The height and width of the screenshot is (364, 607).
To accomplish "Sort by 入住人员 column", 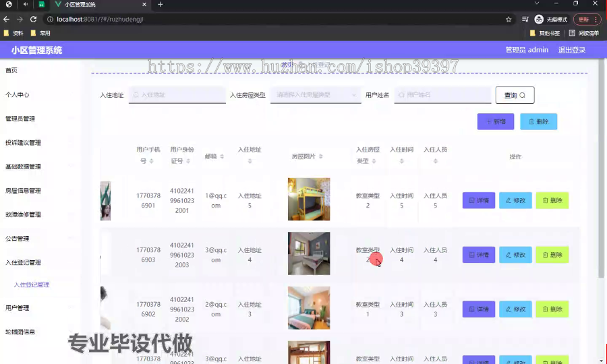I will click(x=436, y=161).
